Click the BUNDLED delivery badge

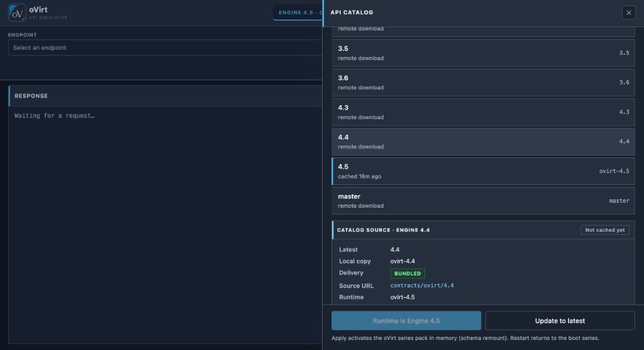click(x=408, y=273)
